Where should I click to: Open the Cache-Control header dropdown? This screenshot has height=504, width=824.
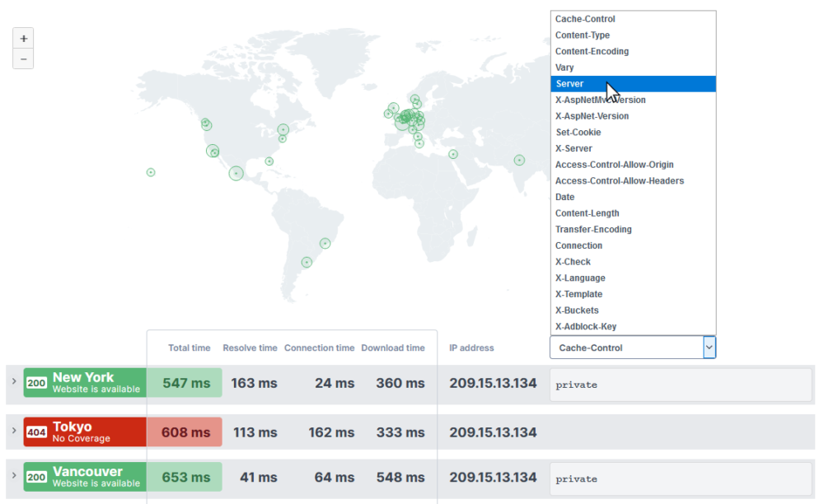click(632, 348)
